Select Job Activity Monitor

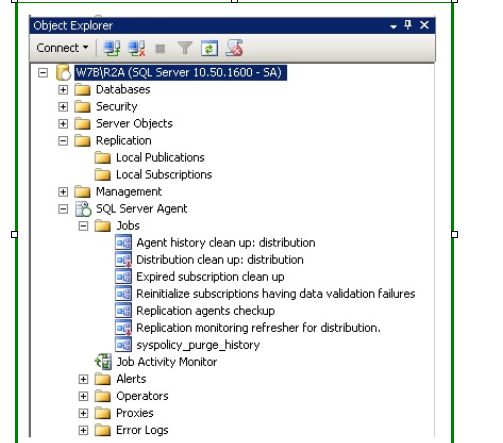tap(167, 362)
